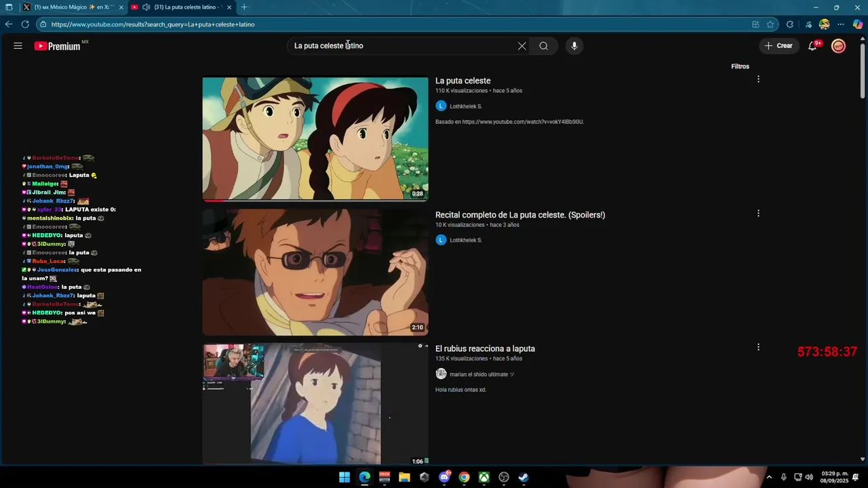Open Voicemeeter from taskbar
This screenshot has height=488, width=868.
pos(384,477)
